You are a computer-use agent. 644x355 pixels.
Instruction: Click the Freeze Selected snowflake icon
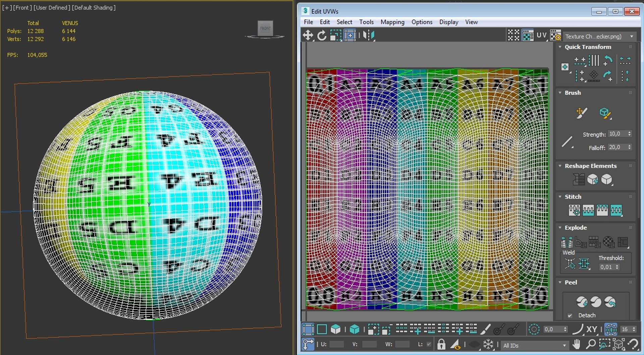488,344
